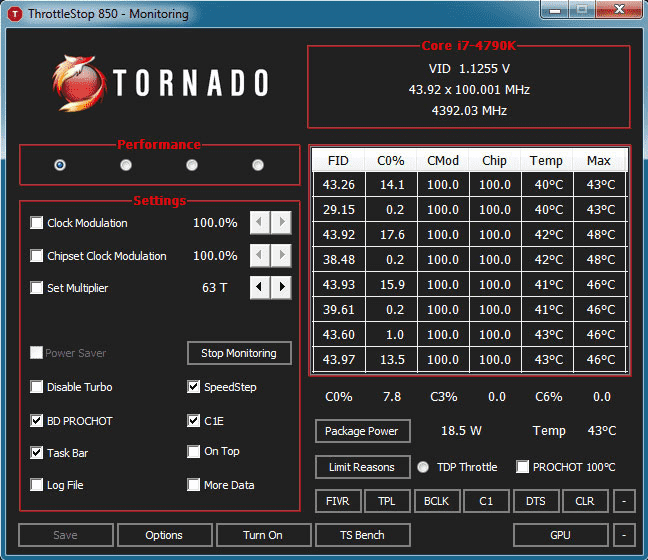
Task: Click the GPU button
Action: [561, 535]
